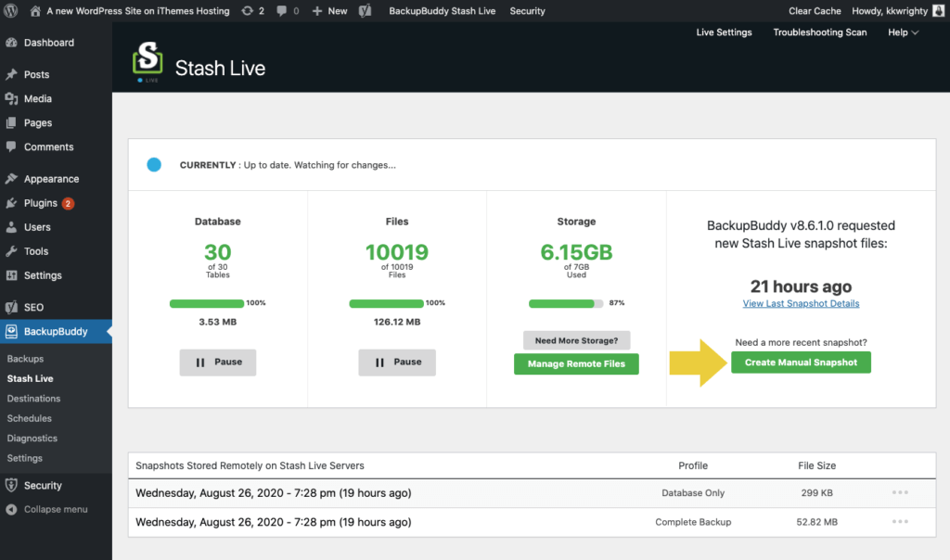This screenshot has width=950, height=560.
Task: Click the user avatar beside Howdy, kkwrighty
Action: point(939,11)
